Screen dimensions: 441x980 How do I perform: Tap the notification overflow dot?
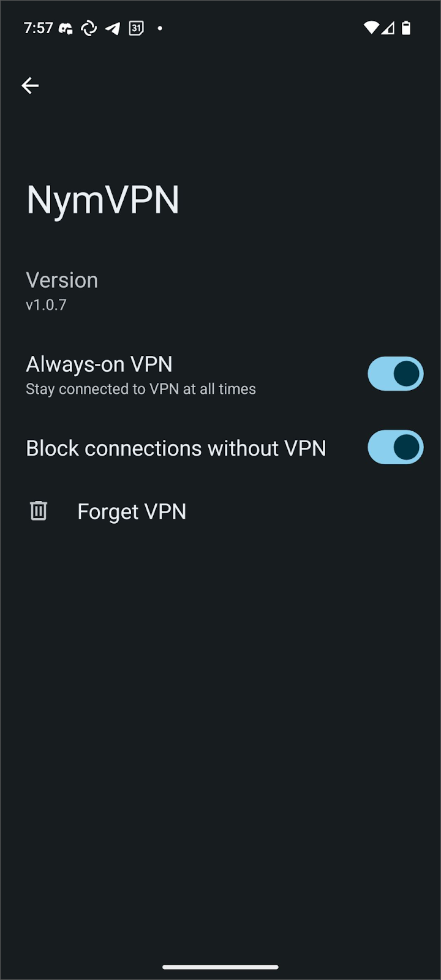click(160, 28)
